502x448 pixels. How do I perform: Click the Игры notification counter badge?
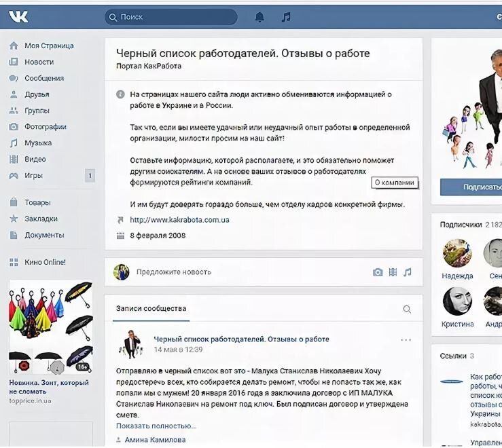[x=90, y=175]
